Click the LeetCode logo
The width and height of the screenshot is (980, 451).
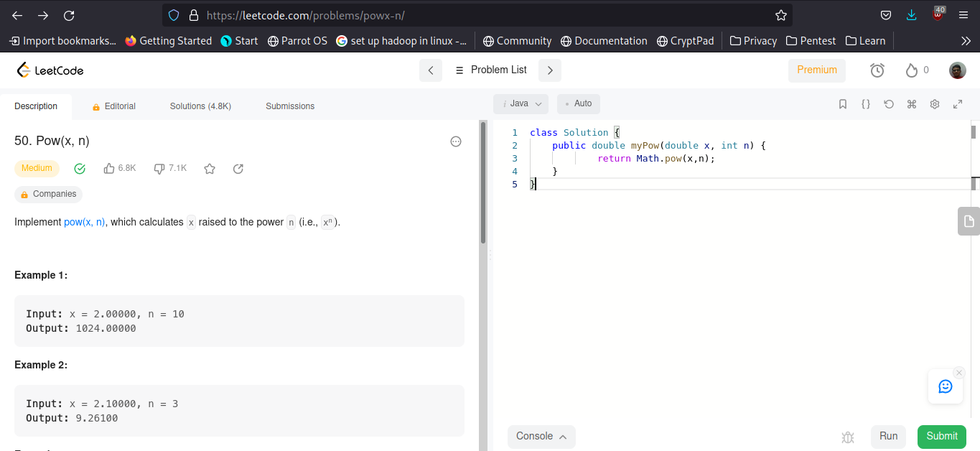(x=50, y=70)
